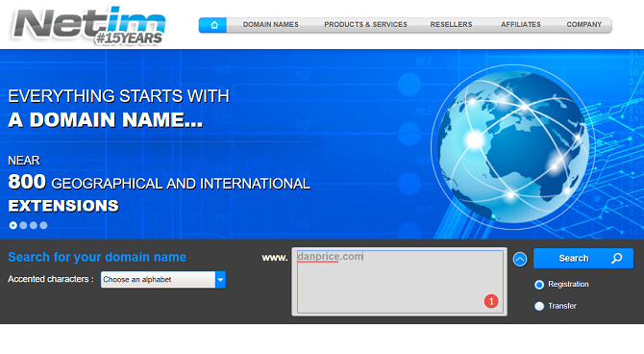Select the 'EXTENSIONS' banner text
Viewport: 644px width, 354px height.
tap(63, 206)
